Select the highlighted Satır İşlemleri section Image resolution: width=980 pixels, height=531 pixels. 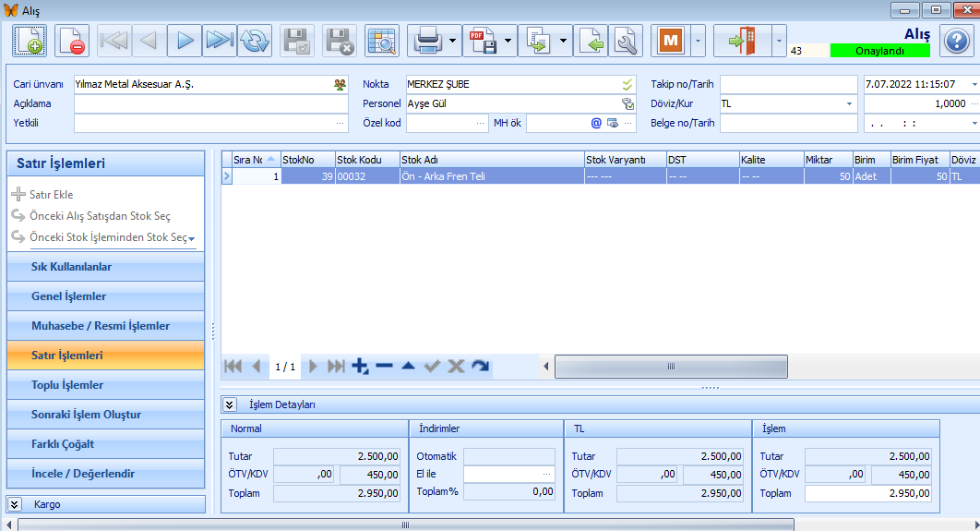105,356
